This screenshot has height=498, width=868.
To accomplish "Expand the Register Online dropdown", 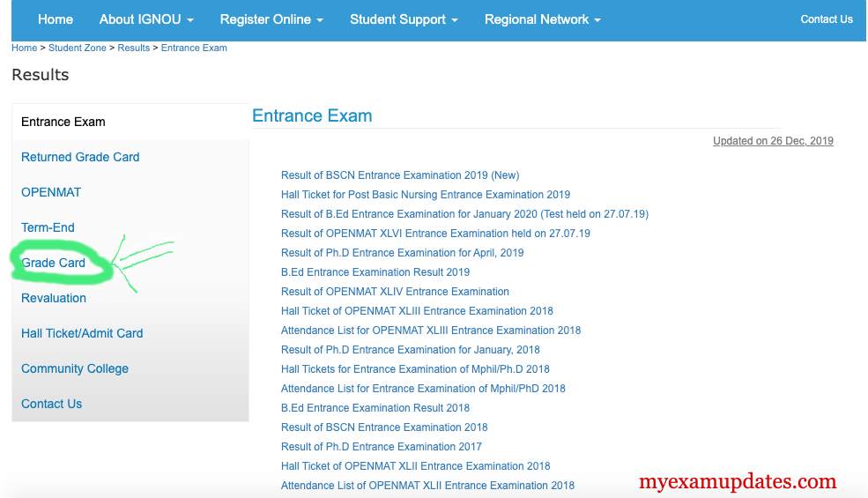I will pyautogui.click(x=271, y=19).
